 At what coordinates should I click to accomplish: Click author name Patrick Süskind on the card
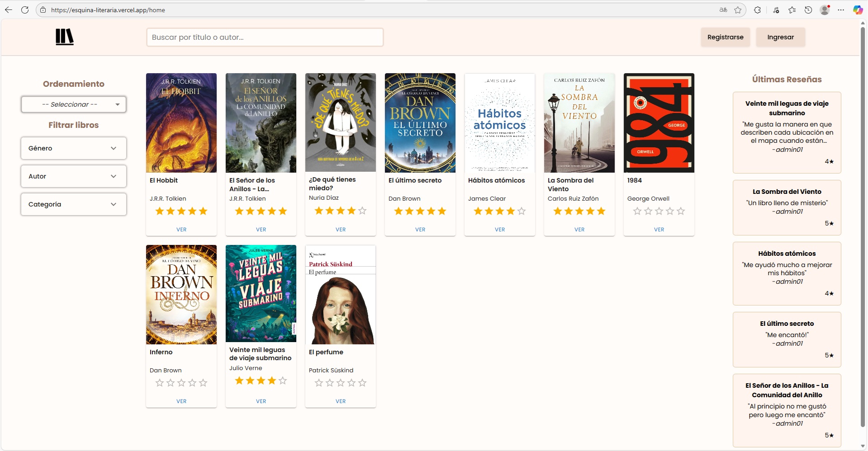(331, 370)
